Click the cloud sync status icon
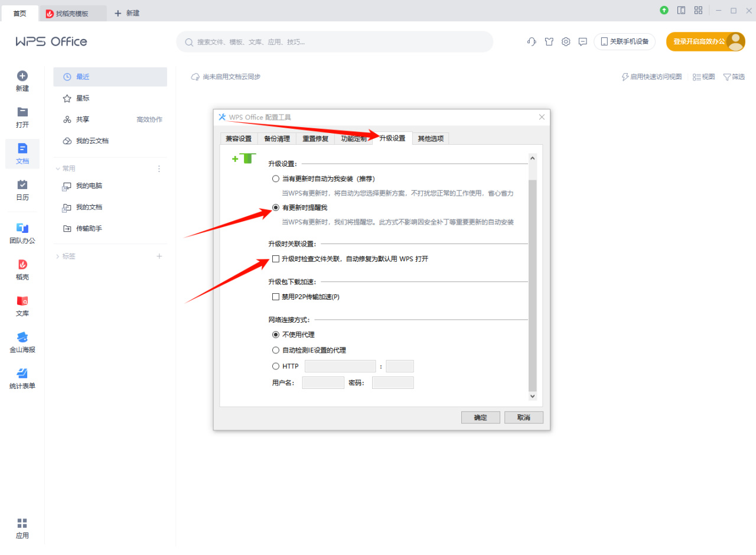The height and width of the screenshot is (555, 756). click(195, 77)
